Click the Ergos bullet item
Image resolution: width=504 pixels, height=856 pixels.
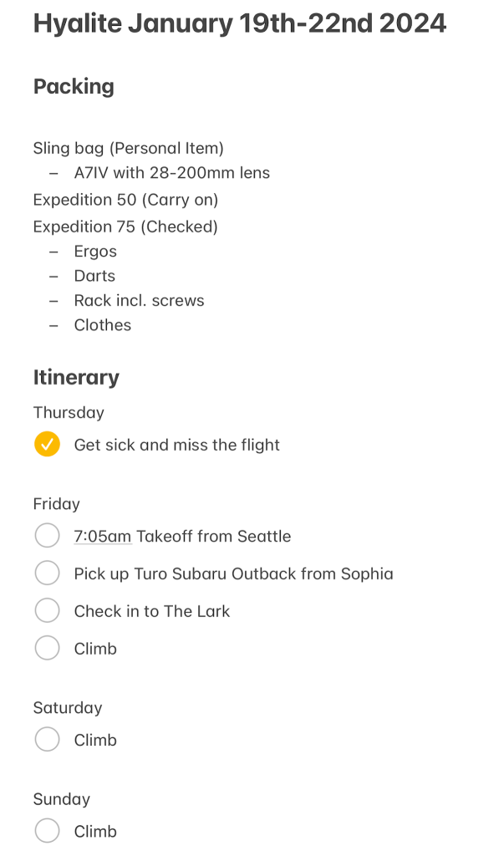(x=95, y=252)
